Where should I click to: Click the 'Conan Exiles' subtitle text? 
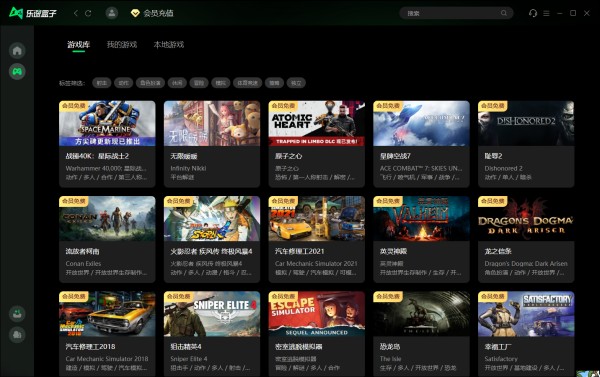click(83, 263)
